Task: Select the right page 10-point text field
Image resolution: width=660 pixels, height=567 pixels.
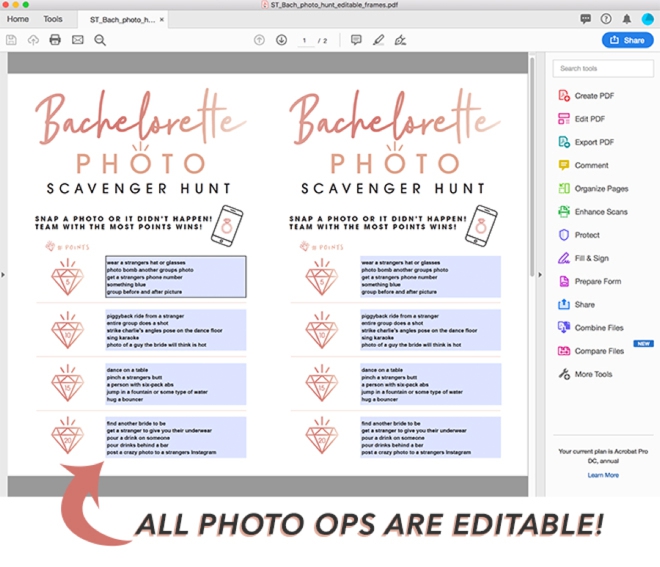Action: (x=430, y=330)
